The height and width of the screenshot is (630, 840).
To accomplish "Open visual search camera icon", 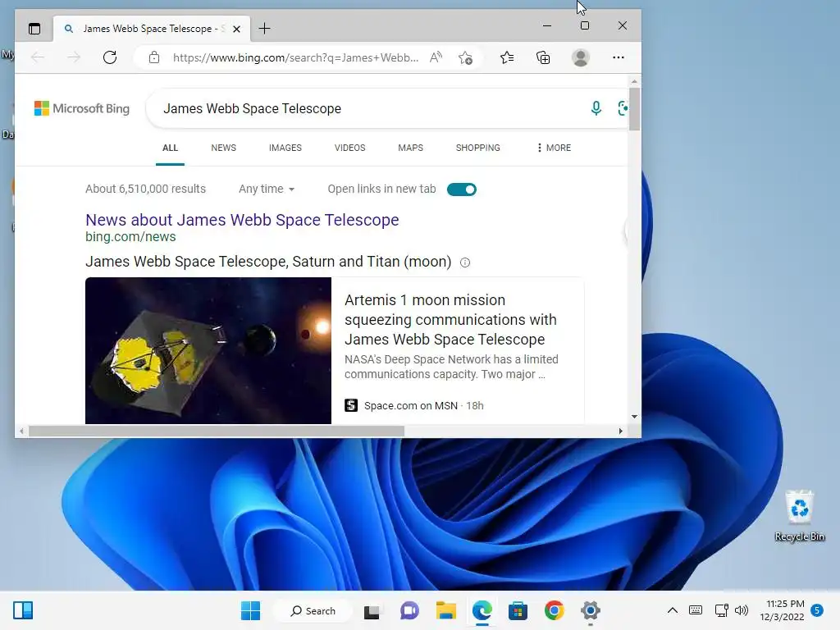I will click(622, 108).
